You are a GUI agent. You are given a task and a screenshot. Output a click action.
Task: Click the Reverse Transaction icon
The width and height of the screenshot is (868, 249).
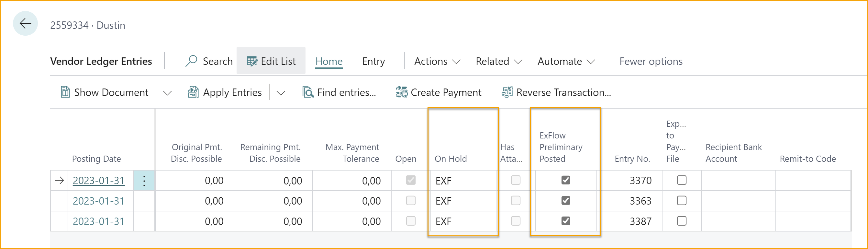click(507, 92)
